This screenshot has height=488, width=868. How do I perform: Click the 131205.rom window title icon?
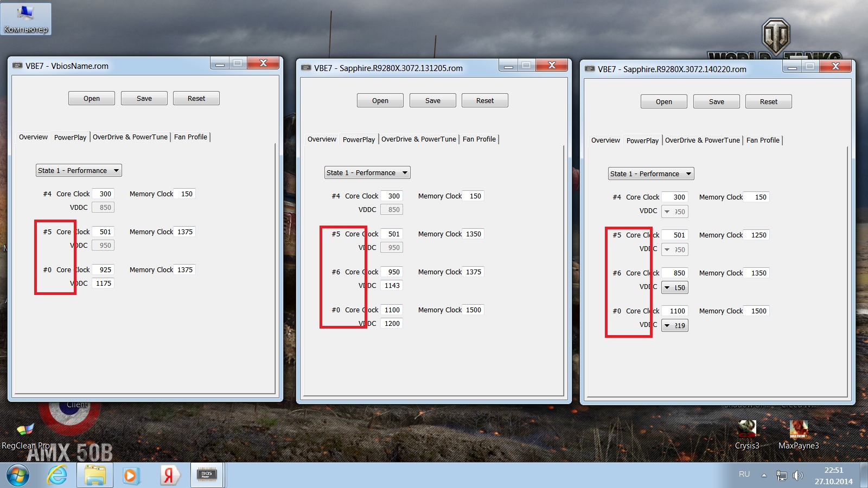coord(306,68)
